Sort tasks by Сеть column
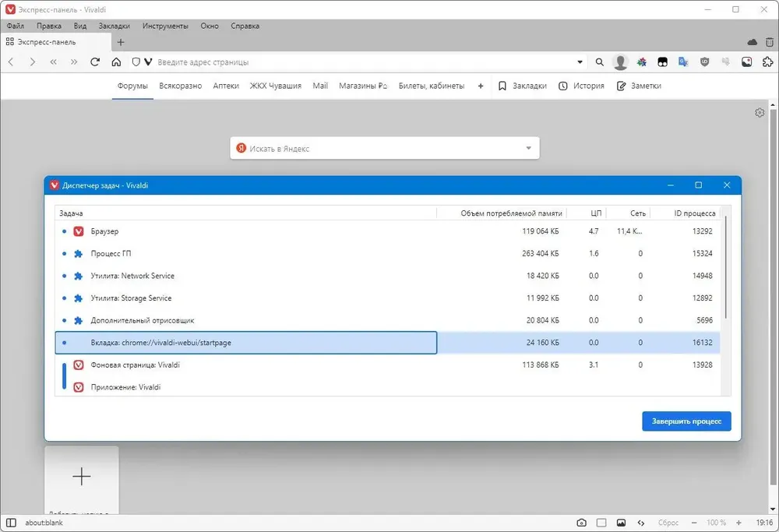Viewport: 779px width, 532px height. pos(629,213)
